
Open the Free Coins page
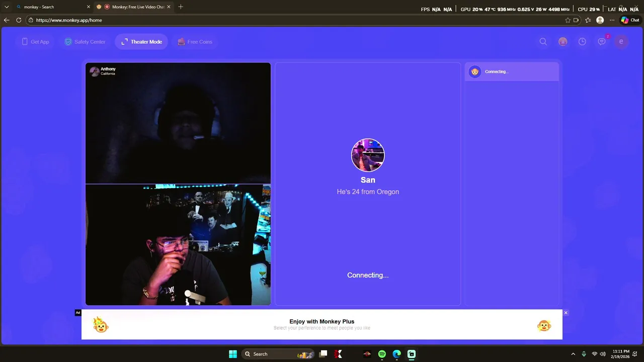[195, 42]
